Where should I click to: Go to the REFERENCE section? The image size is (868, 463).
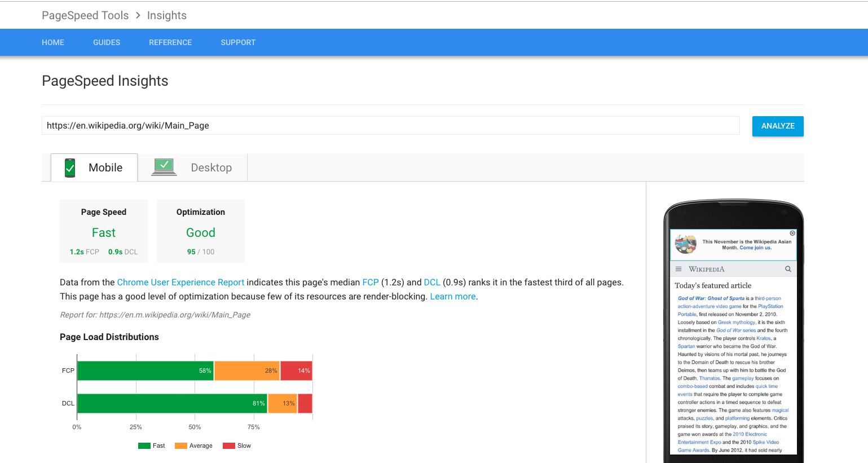tap(170, 42)
